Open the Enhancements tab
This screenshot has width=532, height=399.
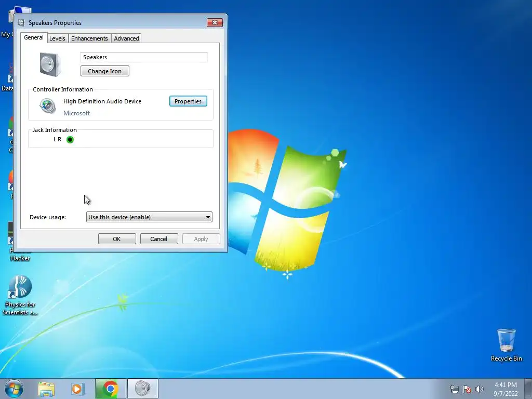tap(89, 38)
